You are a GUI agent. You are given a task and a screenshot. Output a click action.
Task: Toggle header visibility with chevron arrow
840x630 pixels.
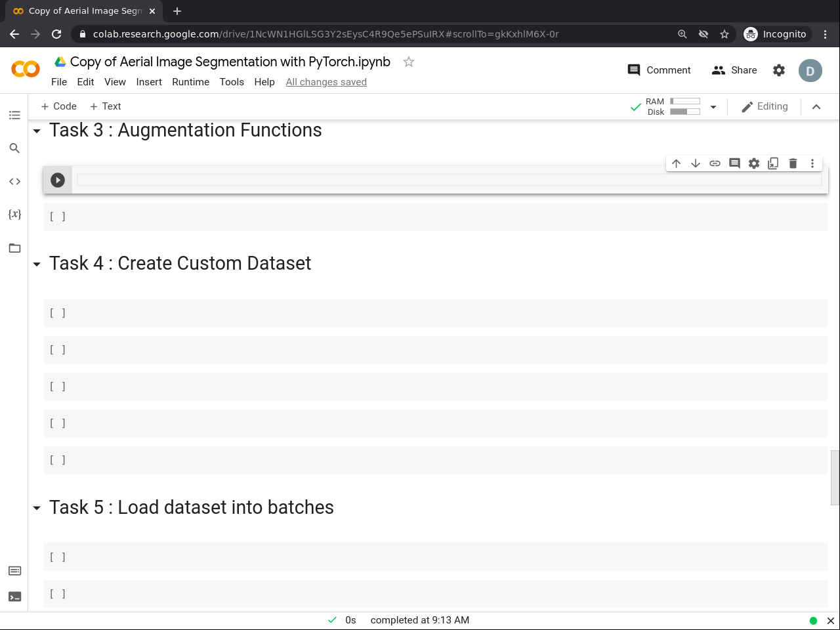pyautogui.click(x=816, y=107)
